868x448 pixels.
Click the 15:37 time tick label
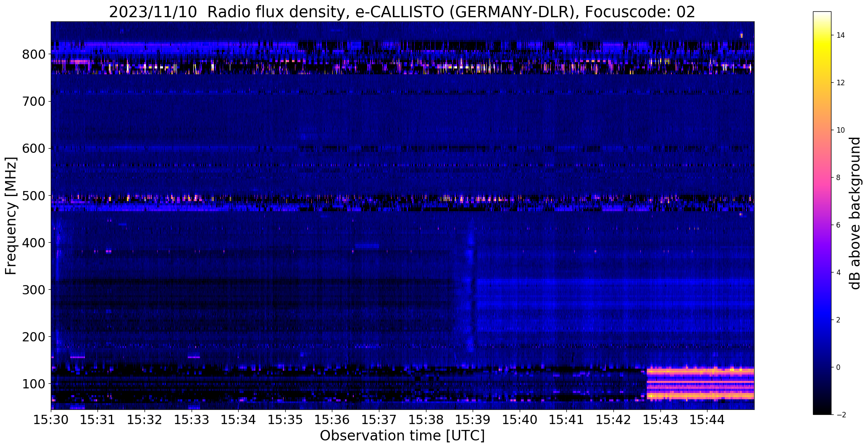click(379, 419)
